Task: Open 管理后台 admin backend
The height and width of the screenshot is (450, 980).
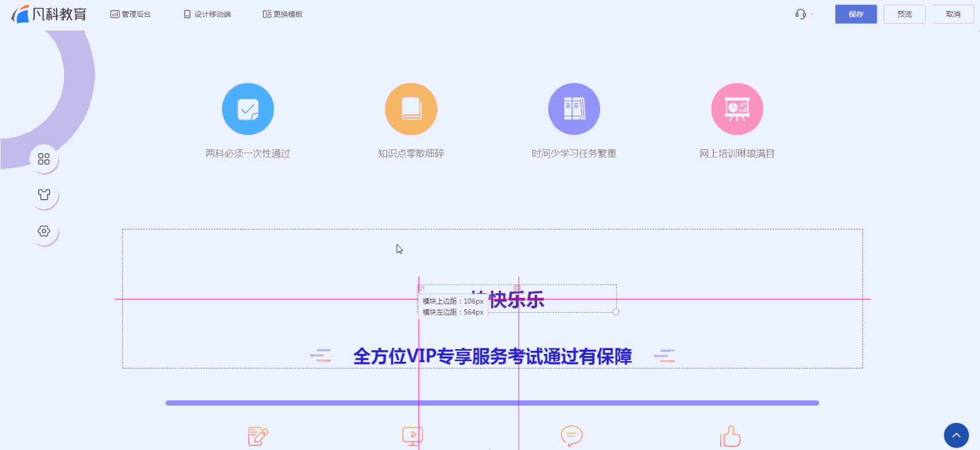Action: pyautogui.click(x=131, y=14)
